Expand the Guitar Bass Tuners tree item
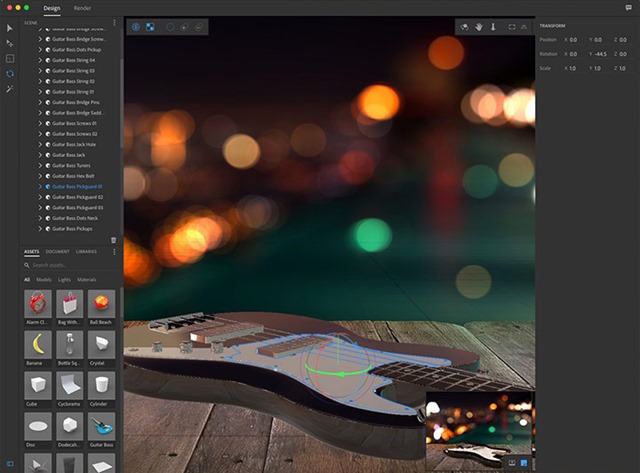Image resolution: width=640 pixels, height=473 pixels. coord(40,165)
